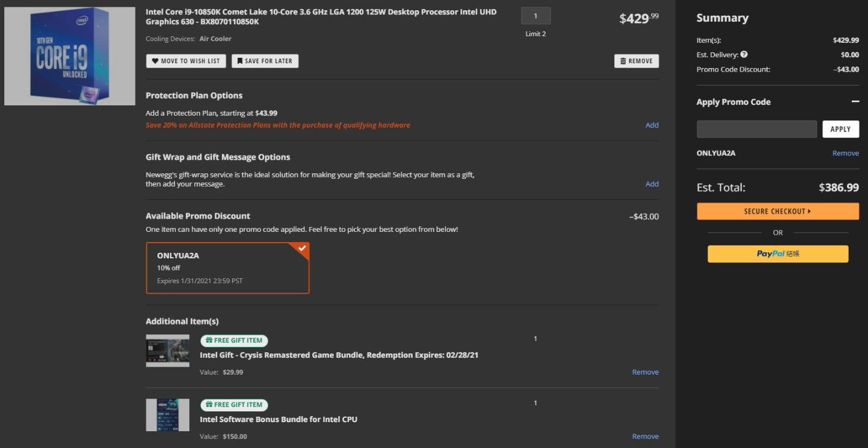Click Value $150.00 text
This screenshot has width=868, height=448.
[224, 437]
